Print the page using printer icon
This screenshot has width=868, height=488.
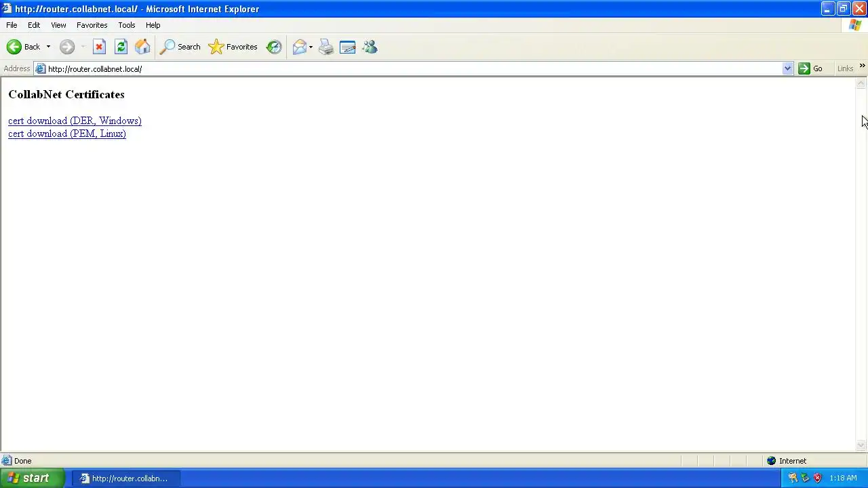tap(326, 47)
